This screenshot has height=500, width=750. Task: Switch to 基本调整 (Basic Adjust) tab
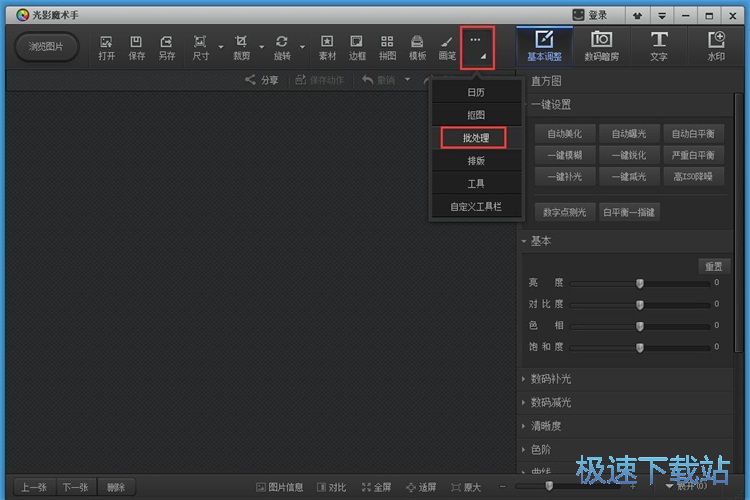[x=544, y=46]
